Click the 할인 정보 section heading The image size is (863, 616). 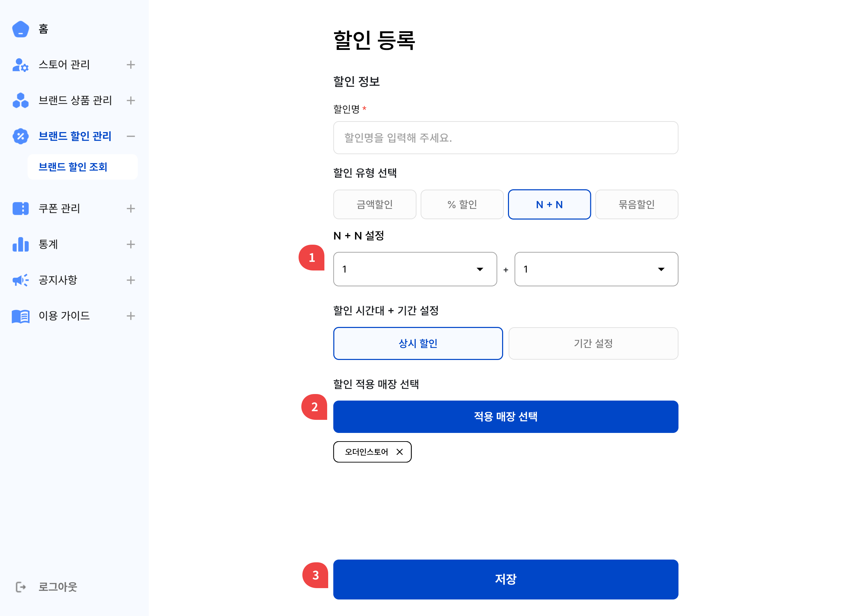coord(356,81)
